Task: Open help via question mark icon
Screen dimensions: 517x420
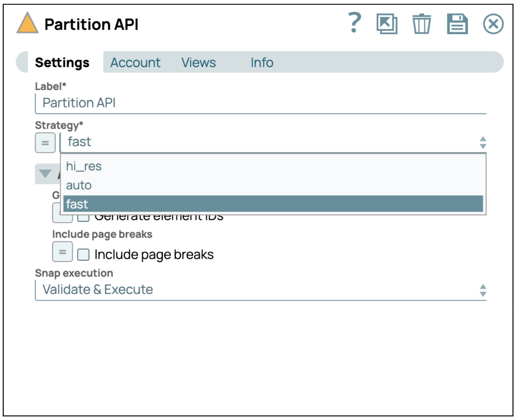Action: pyautogui.click(x=354, y=23)
